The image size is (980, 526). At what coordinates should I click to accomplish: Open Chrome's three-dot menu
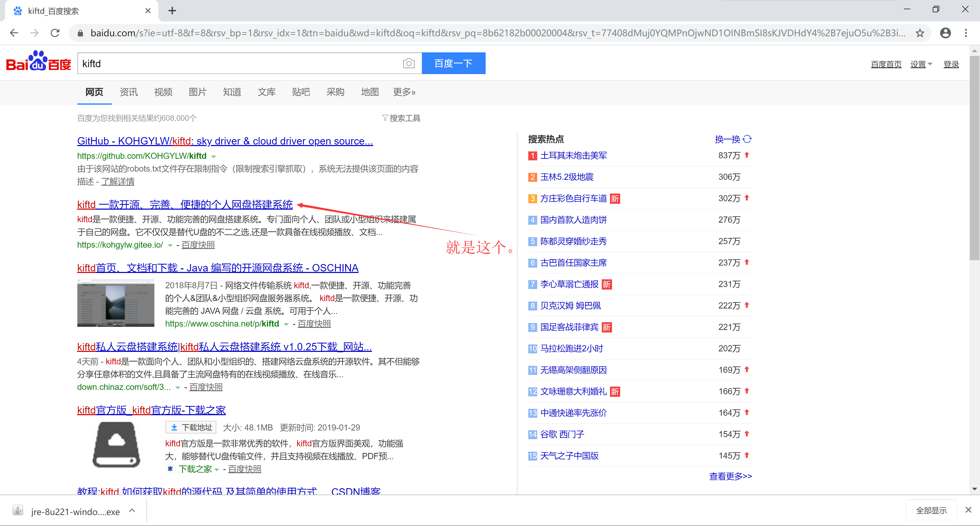pyautogui.click(x=967, y=33)
